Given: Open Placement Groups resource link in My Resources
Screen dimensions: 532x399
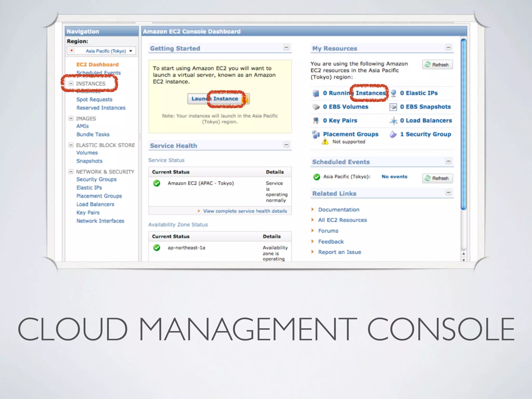Looking at the screenshot, I should tap(351, 134).
